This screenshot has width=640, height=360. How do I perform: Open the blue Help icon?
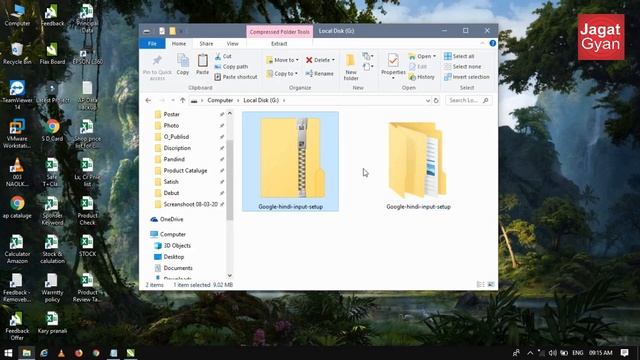(493, 43)
